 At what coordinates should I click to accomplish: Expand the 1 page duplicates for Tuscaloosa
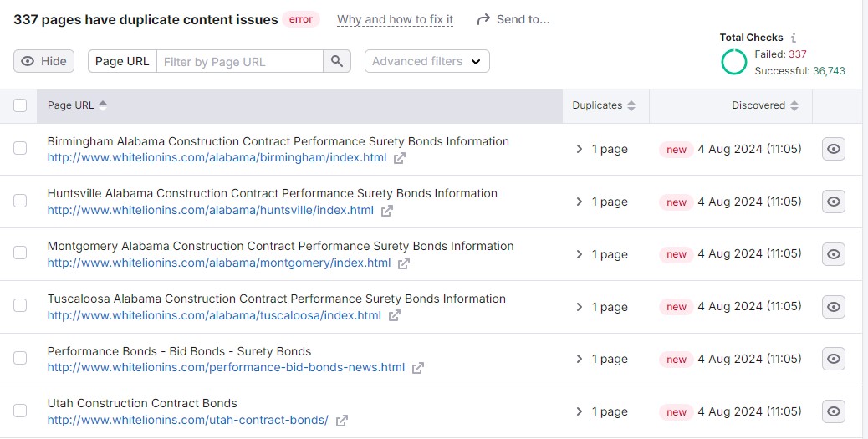[601, 307]
